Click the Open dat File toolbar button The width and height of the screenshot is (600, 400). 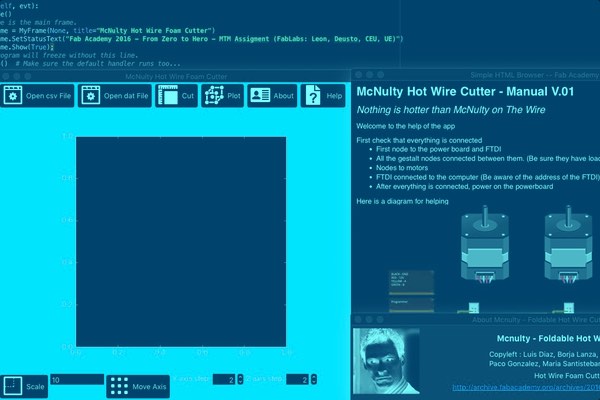click(115, 96)
